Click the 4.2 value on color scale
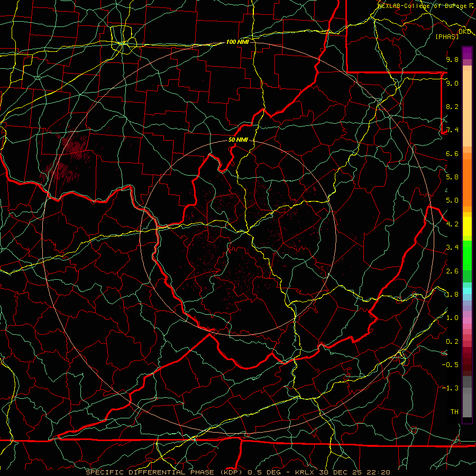This screenshot has height=476, width=476. tap(452, 224)
